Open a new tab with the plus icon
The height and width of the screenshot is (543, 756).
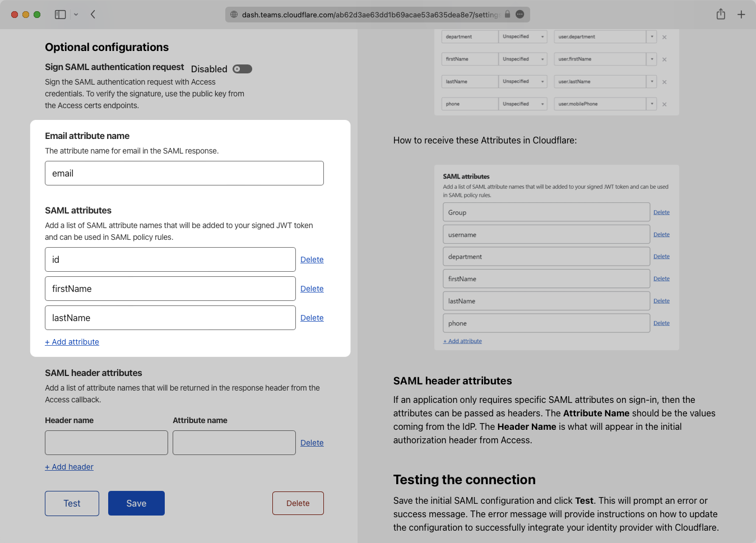(x=741, y=14)
